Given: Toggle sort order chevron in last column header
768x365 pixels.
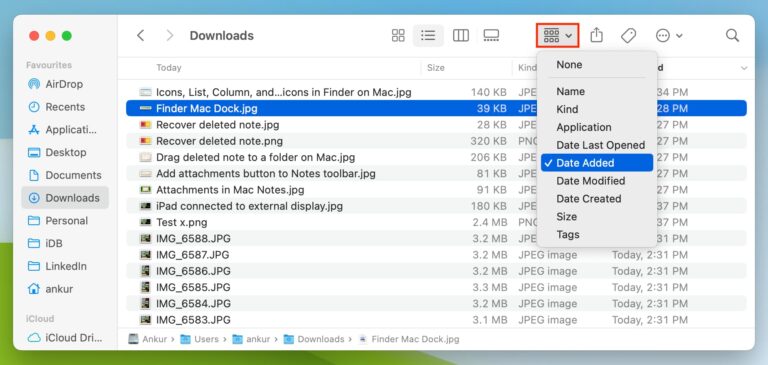Looking at the screenshot, I should [744, 68].
